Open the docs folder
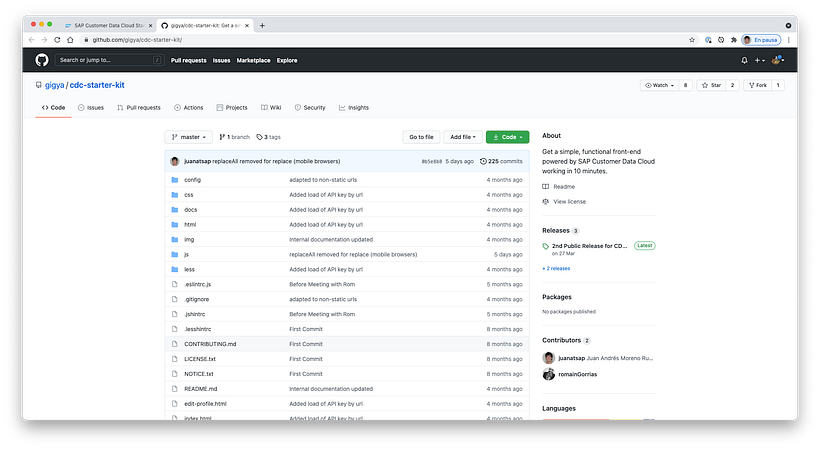The height and width of the screenshot is (450, 820). pyautogui.click(x=190, y=209)
